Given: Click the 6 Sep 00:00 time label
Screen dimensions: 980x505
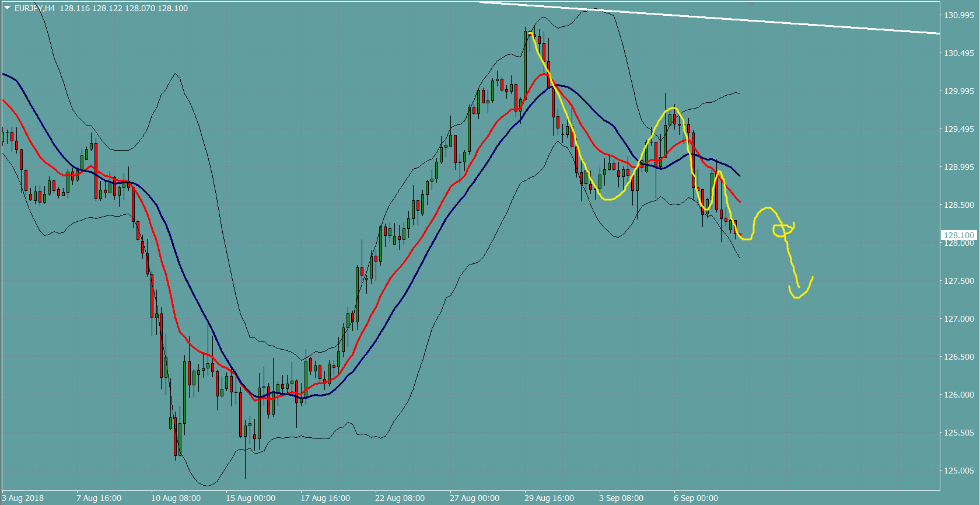Looking at the screenshot, I should pyautogui.click(x=695, y=498).
